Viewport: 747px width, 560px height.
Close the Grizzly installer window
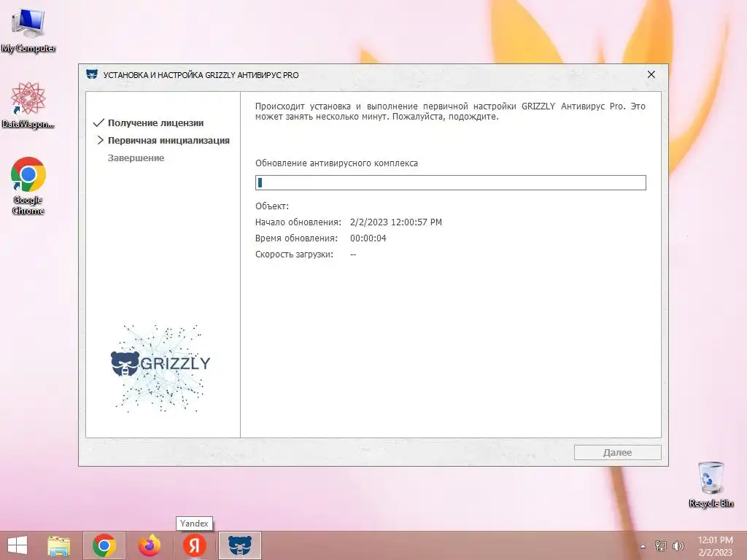click(x=651, y=75)
